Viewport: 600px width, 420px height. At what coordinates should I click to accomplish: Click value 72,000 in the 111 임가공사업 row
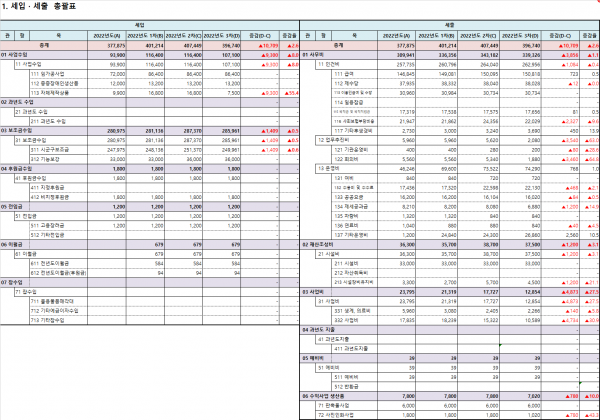pos(117,74)
